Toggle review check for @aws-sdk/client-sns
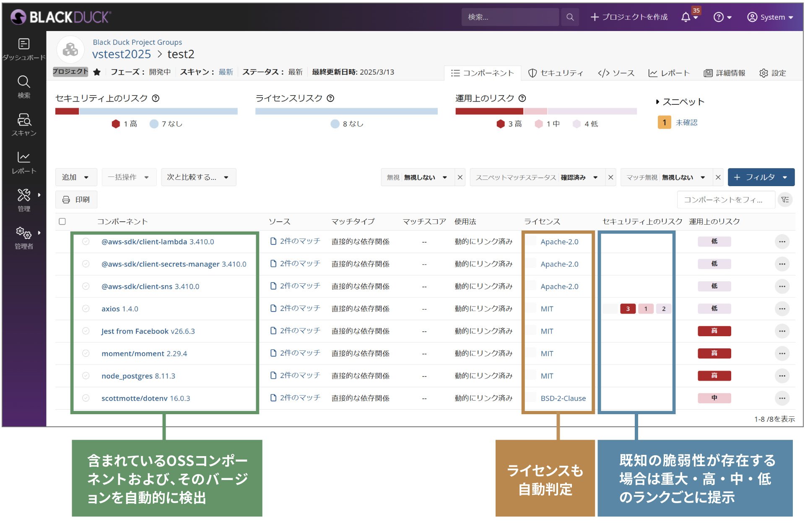Image resolution: width=805 pixels, height=532 pixels. click(86, 286)
